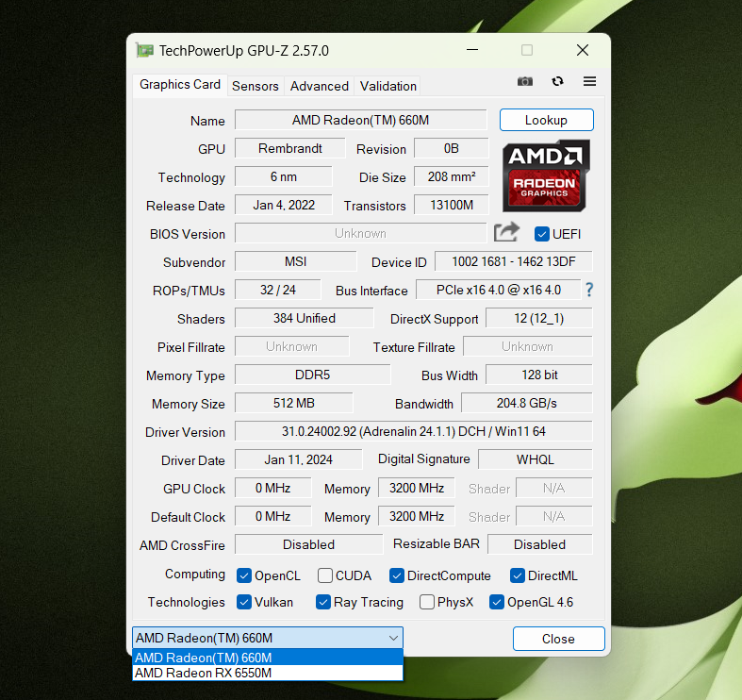Close GPU-Z with the title bar X

coord(583,50)
